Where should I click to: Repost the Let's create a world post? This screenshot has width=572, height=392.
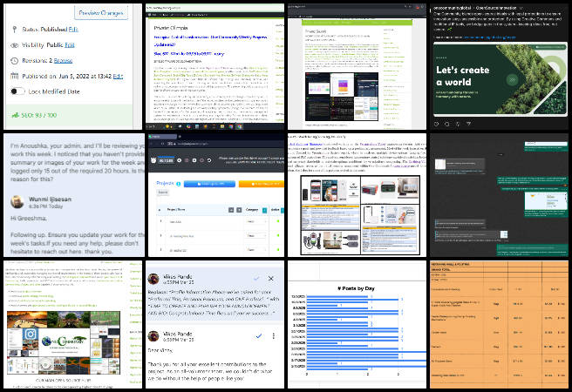[458, 125]
